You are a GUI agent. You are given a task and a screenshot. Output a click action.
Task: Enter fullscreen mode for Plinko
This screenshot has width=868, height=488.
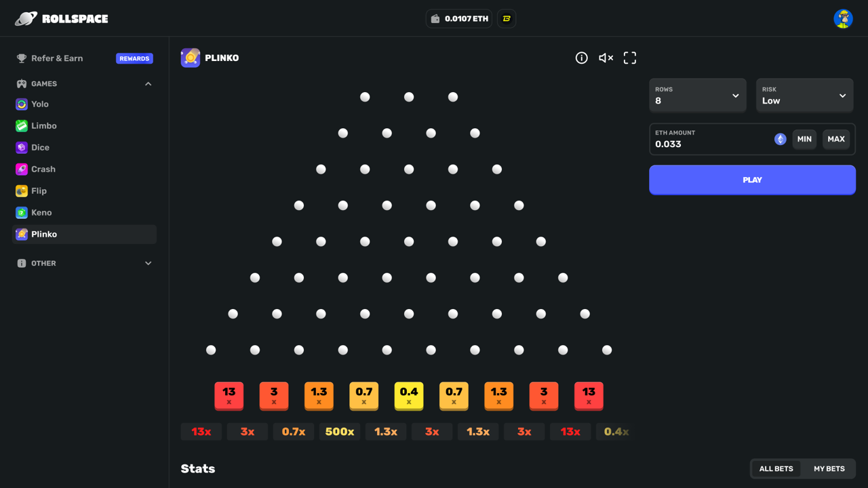coord(630,58)
